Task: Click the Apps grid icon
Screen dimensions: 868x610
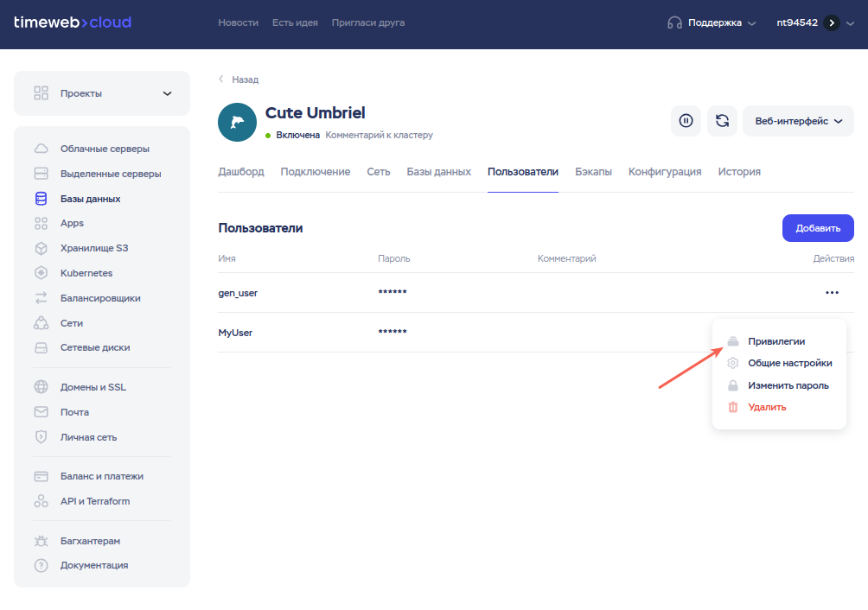Action: click(41, 224)
